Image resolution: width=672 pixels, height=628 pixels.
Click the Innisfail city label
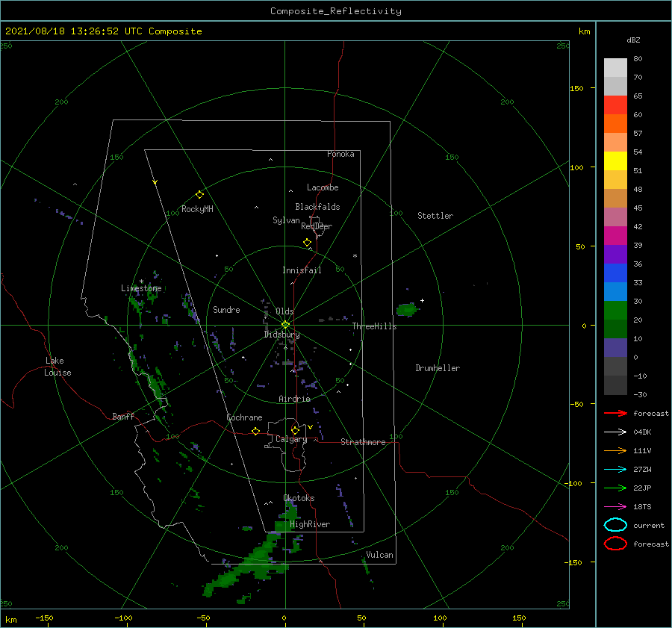pos(302,270)
